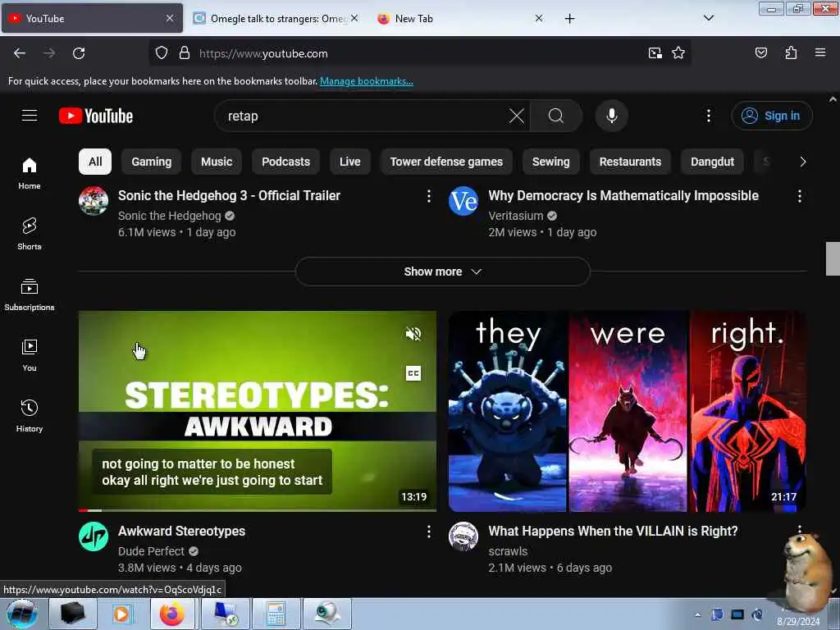
Task: Filter feed by Restaurants chip
Action: point(630,162)
